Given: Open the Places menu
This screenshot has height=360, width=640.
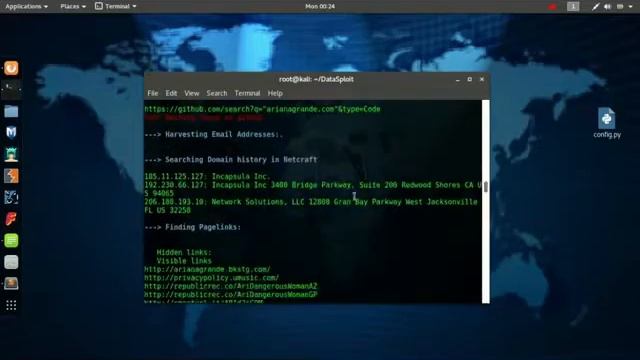Looking at the screenshot, I should click(73, 7).
